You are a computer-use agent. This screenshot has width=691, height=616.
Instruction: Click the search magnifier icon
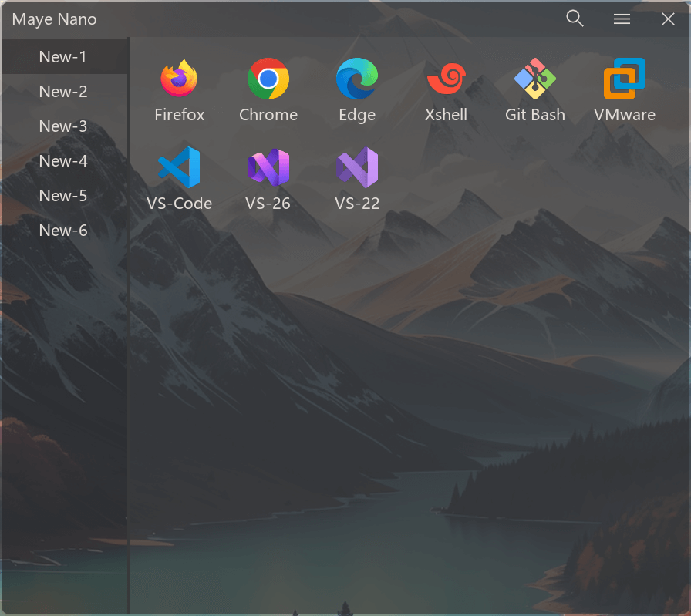tap(575, 19)
